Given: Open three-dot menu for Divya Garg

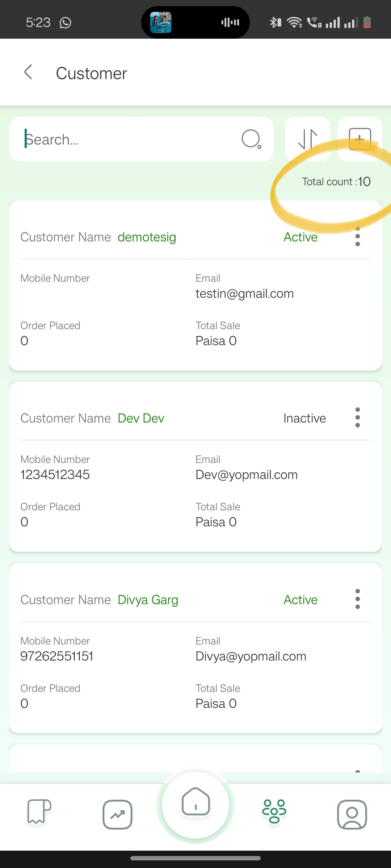Looking at the screenshot, I should tap(358, 599).
